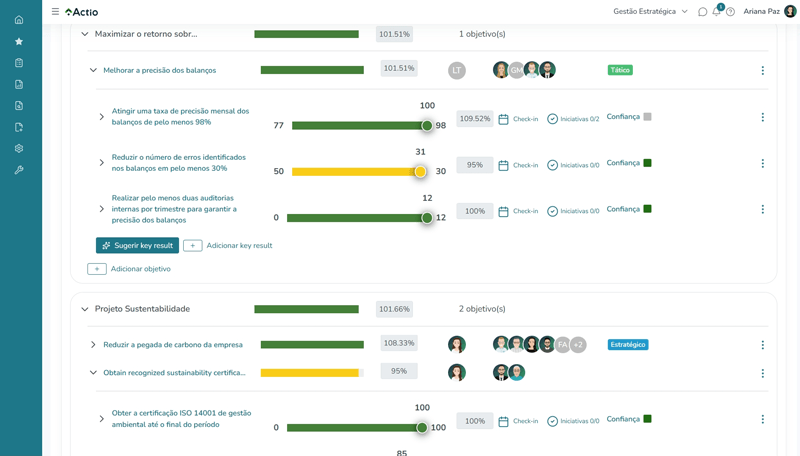Click slider handle on 98% precision key result

[x=427, y=125]
